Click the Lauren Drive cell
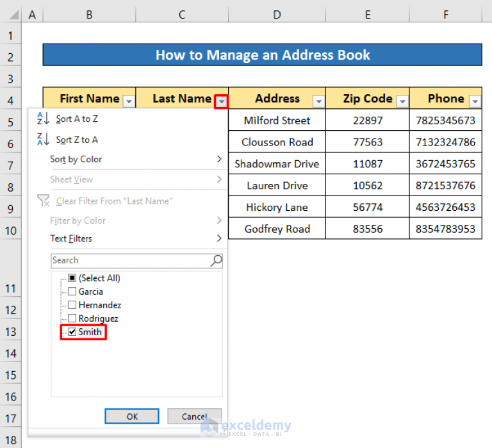Viewport: 492px width, 448px height. tap(277, 185)
